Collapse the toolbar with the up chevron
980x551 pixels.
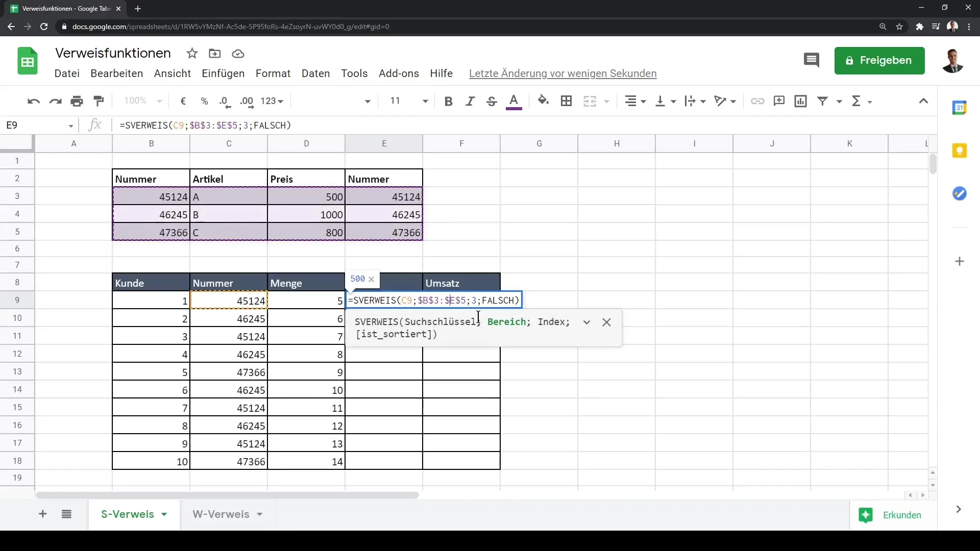pos(923,101)
